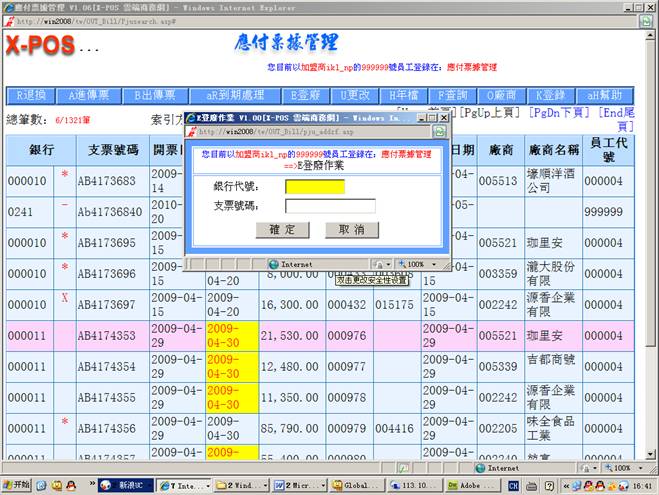Click the Windows 開始 start button

point(18,484)
